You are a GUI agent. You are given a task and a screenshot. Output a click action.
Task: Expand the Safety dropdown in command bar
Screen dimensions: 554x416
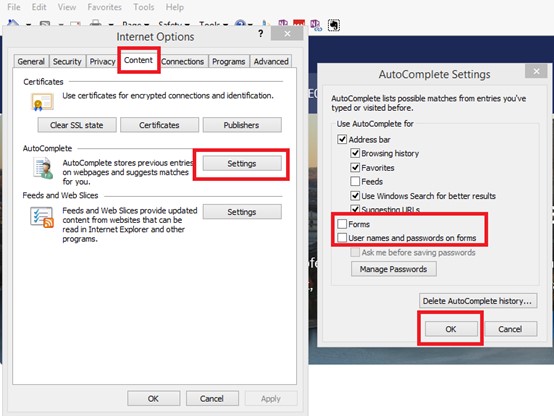174,24
